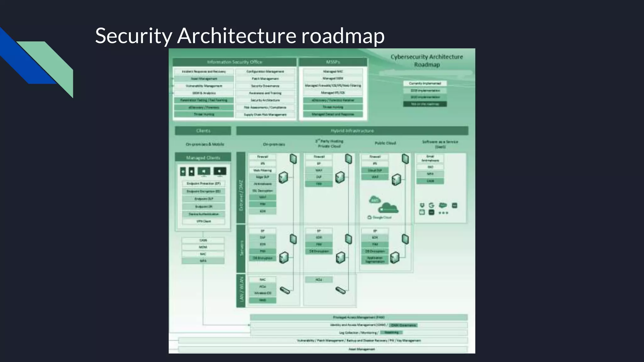Viewport: 644px width, 362px height.
Task: Click the Endpoint Protection (EP) box
Action: tap(204, 184)
